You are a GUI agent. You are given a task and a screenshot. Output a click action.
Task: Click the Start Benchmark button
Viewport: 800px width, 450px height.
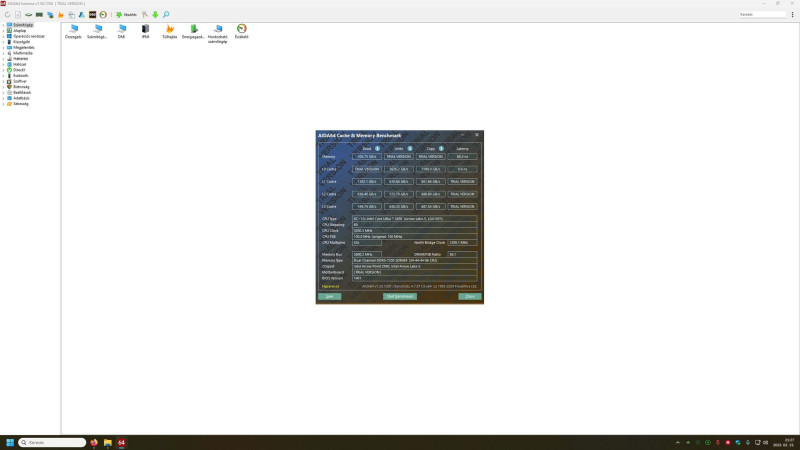coord(400,296)
